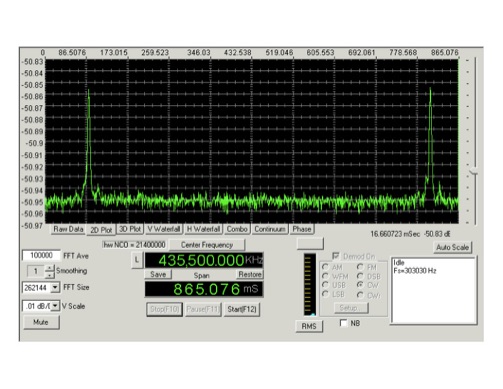The width and height of the screenshot is (503, 389).
Task: Click the Auto Scale button
Action: pyautogui.click(x=452, y=247)
